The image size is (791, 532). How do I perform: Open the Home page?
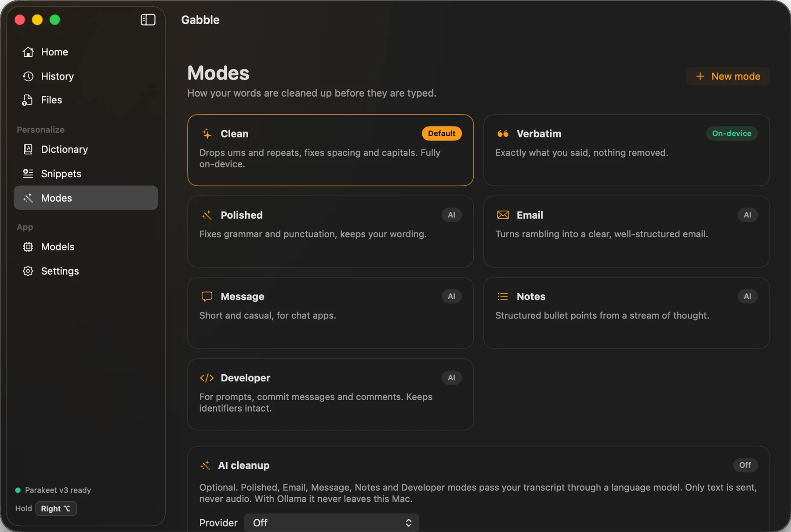(86, 52)
